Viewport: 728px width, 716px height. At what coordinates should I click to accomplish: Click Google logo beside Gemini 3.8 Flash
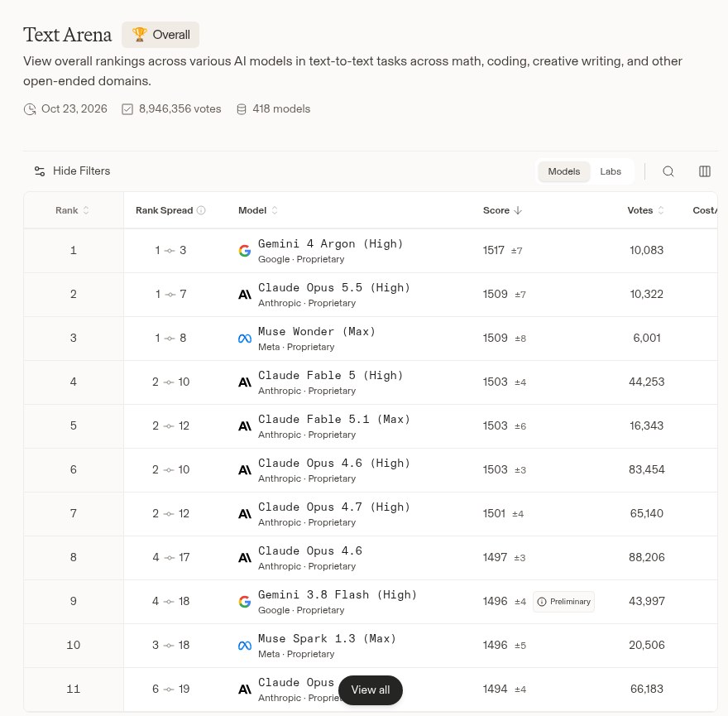(x=245, y=602)
